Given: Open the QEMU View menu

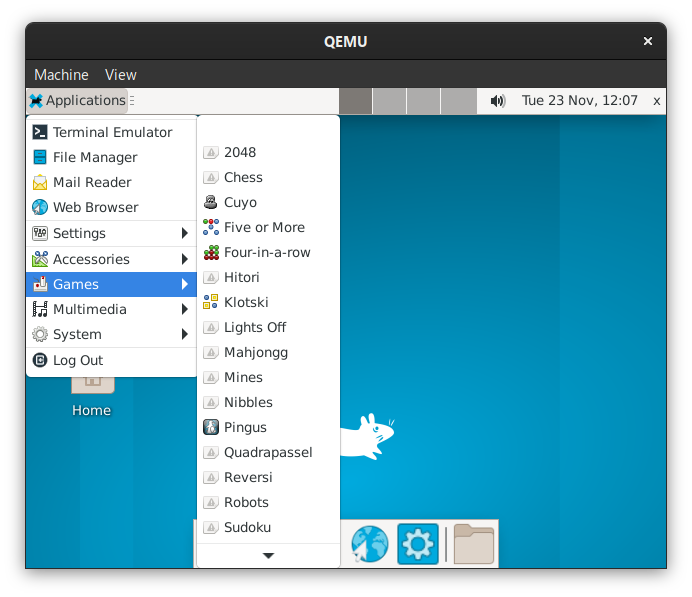Looking at the screenshot, I should coord(120,75).
